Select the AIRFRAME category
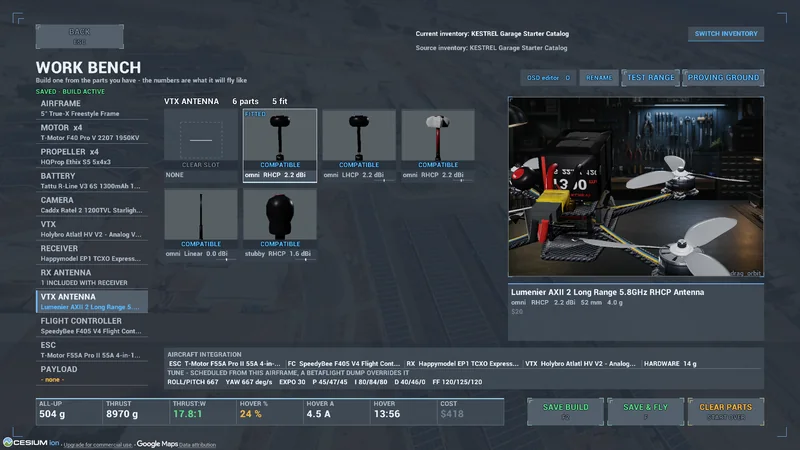 coord(92,108)
